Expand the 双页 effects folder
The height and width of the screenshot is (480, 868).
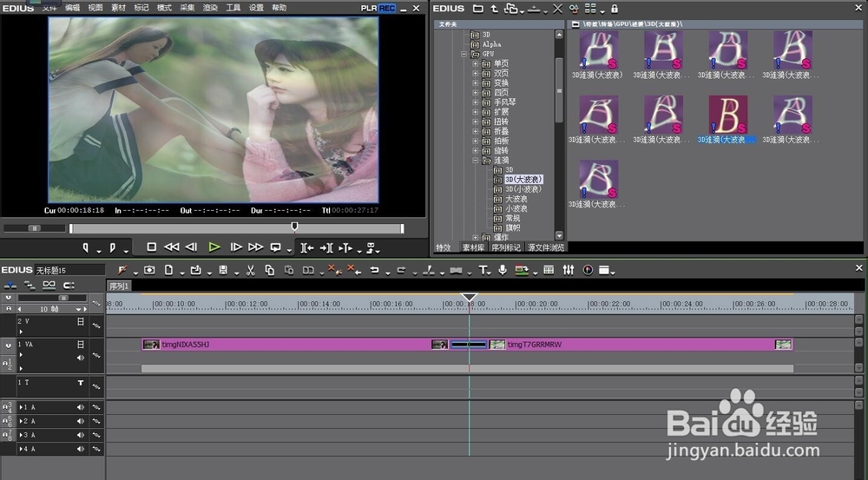point(475,73)
